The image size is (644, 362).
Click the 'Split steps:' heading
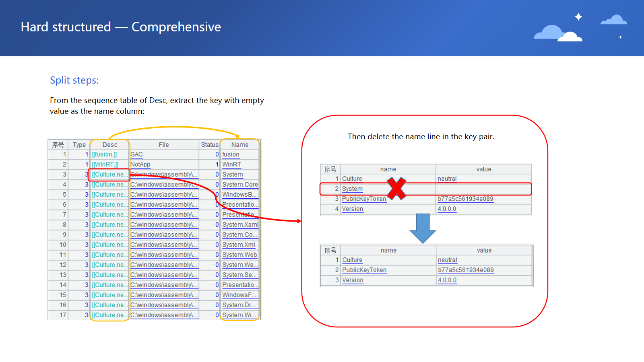point(74,80)
